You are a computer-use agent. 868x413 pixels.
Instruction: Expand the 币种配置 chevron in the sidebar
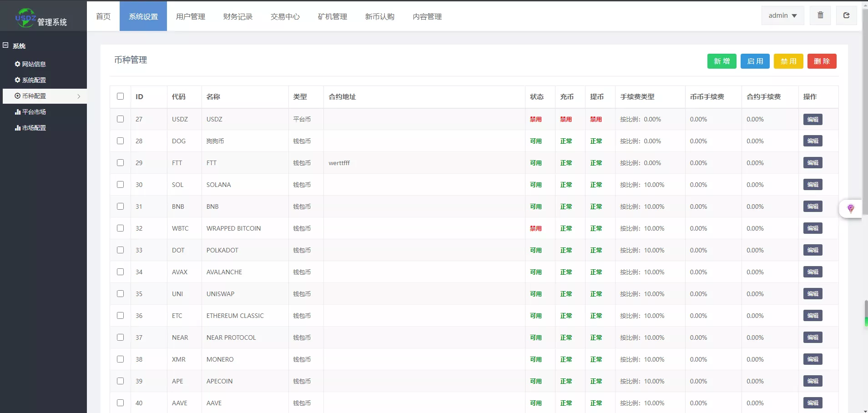point(78,96)
